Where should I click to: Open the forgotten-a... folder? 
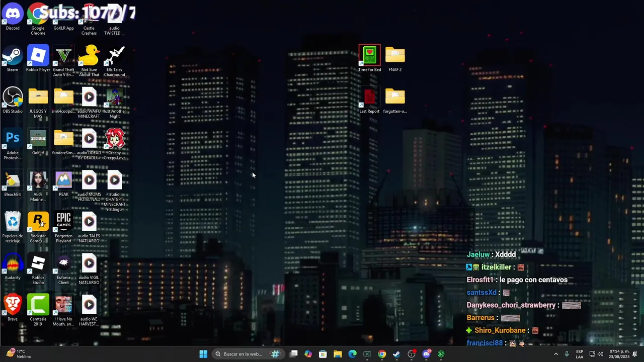[x=395, y=100]
